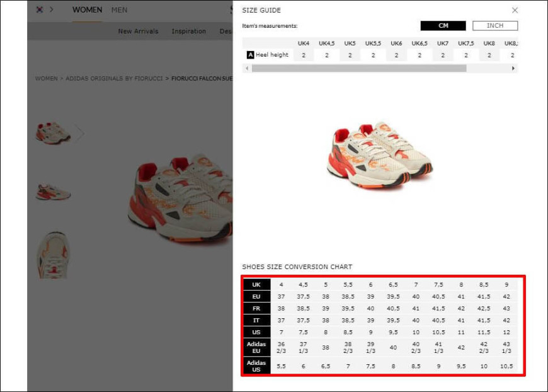548x392 pixels.
Task: Click the UK8 column header
Action: [489, 43]
